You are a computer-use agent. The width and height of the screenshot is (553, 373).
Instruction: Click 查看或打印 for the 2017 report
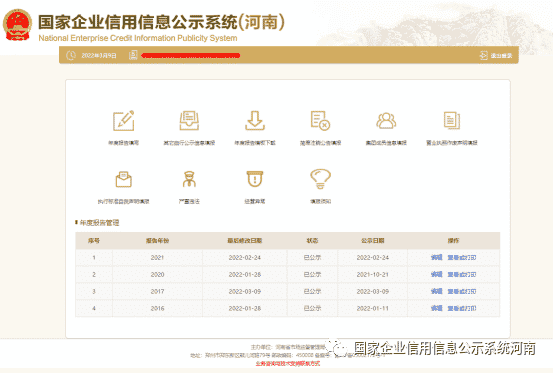coord(462,291)
